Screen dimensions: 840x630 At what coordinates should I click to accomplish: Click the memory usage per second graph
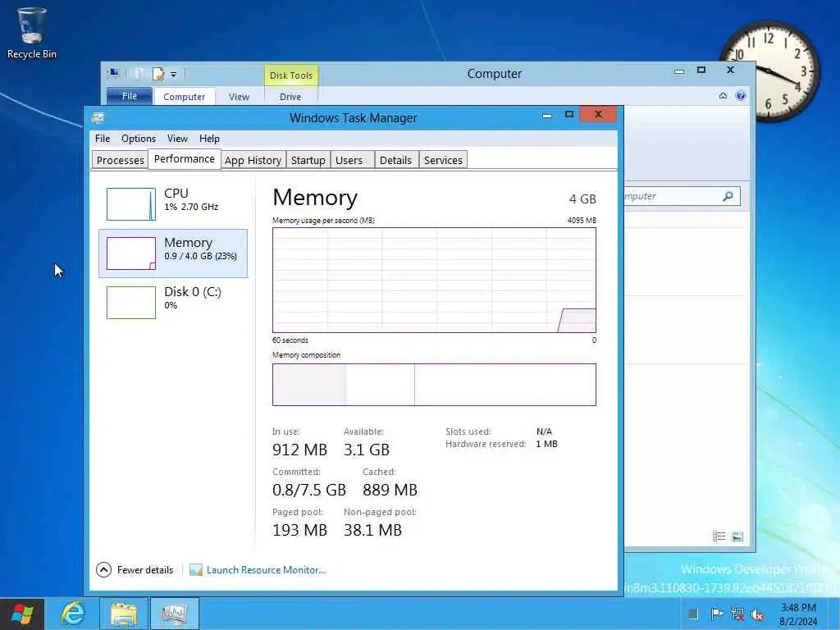tap(434, 281)
